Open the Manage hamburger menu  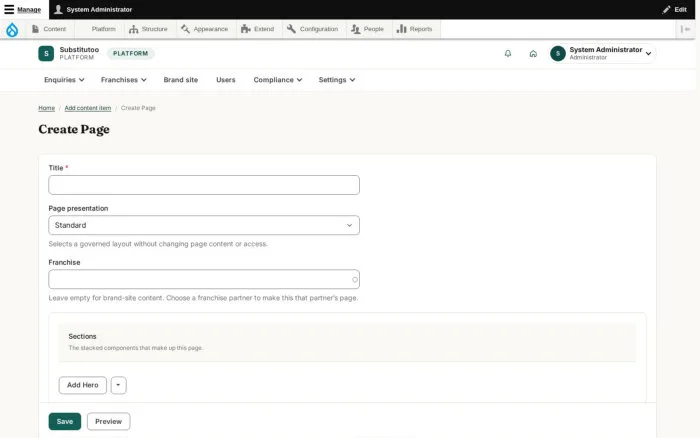pyautogui.click(x=22, y=9)
